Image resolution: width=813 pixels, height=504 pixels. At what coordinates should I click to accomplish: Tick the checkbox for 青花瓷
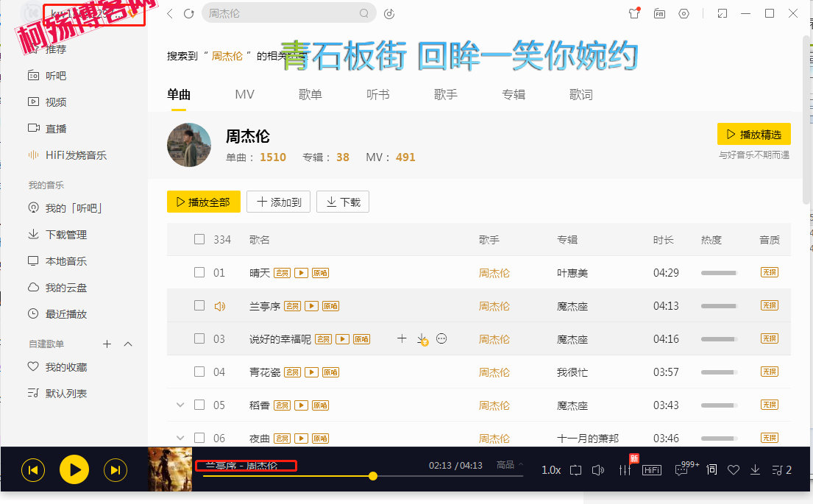(x=199, y=372)
